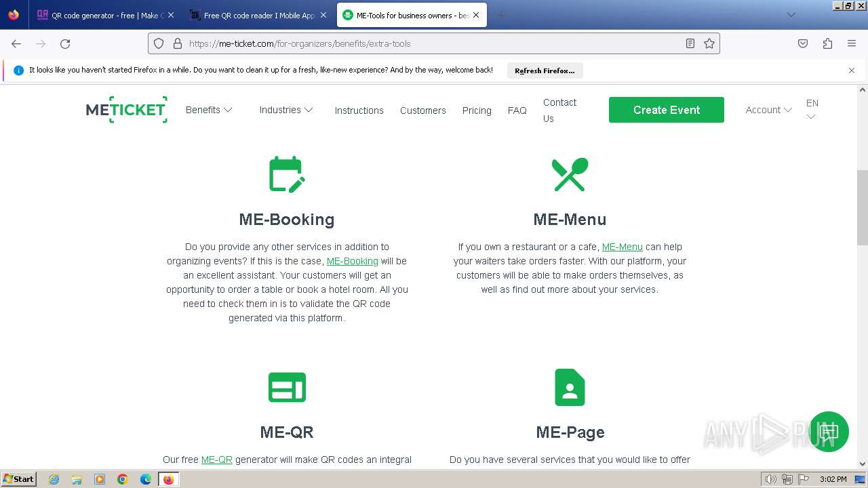Expand the Industries menu
This screenshot has width=868, height=488.
[x=286, y=110]
